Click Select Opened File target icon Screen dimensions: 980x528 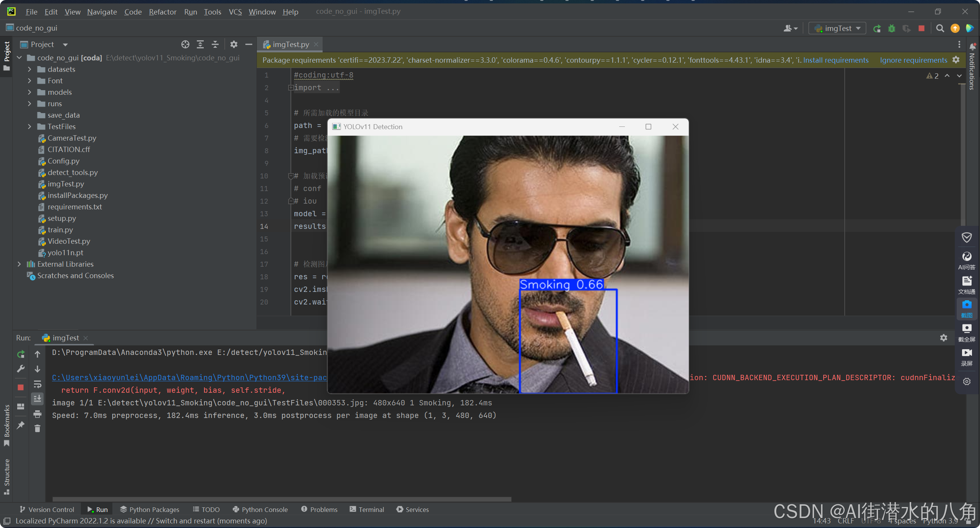(x=185, y=45)
